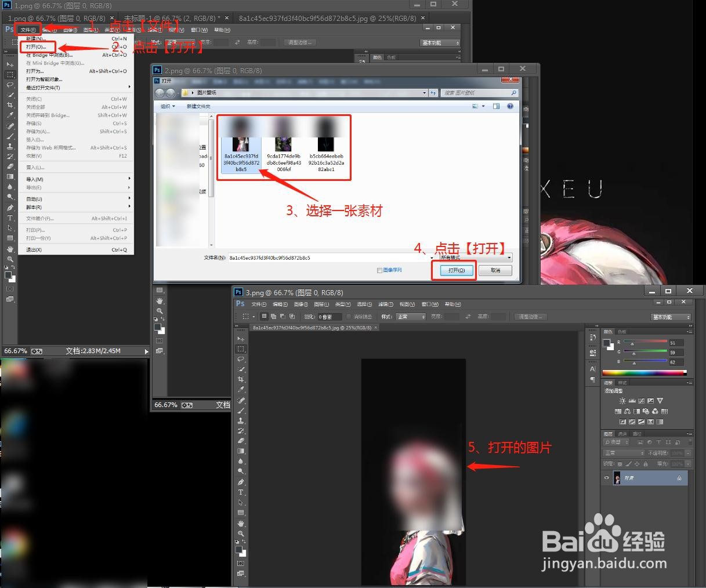The width and height of the screenshot is (706, 588).
Task: Select Rectangular Marquee tool in 1.png window
Action: [10, 75]
